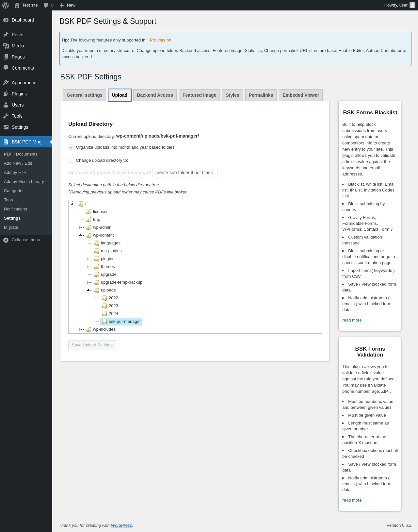This screenshot has height=532, width=418.
Task: Expand the themes folder node
Action: [88, 267]
